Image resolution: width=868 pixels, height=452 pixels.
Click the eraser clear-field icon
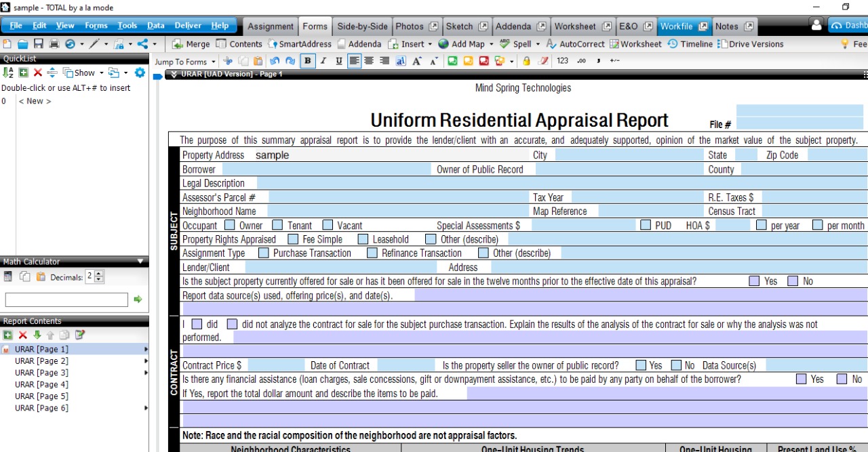coord(542,61)
